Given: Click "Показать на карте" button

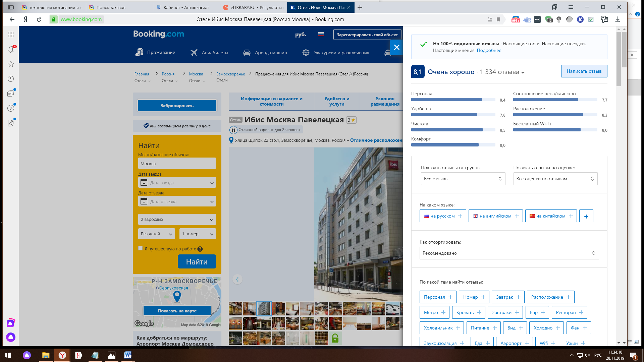Looking at the screenshot, I should pyautogui.click(x=177, y=311).
